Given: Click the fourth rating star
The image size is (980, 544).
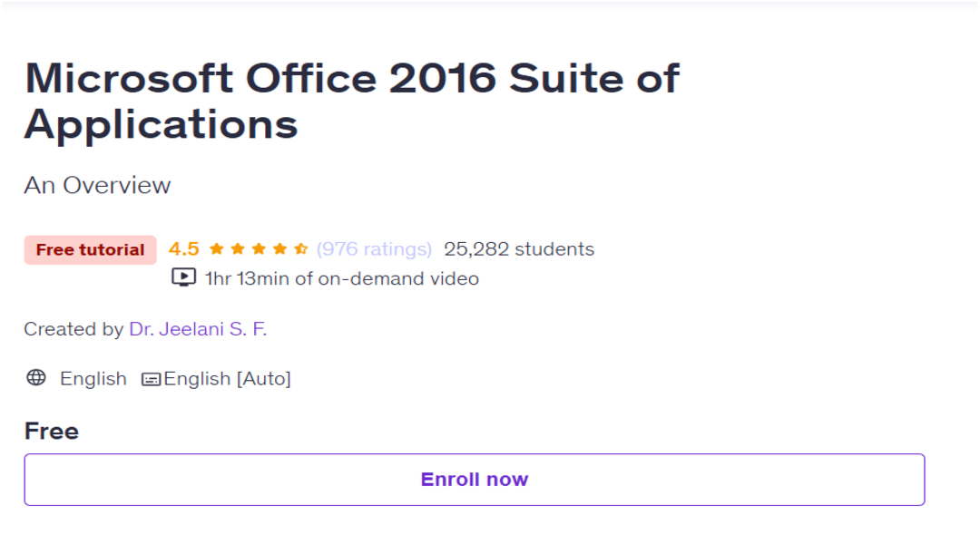Looking at the screenshot, I should (280, 249).
